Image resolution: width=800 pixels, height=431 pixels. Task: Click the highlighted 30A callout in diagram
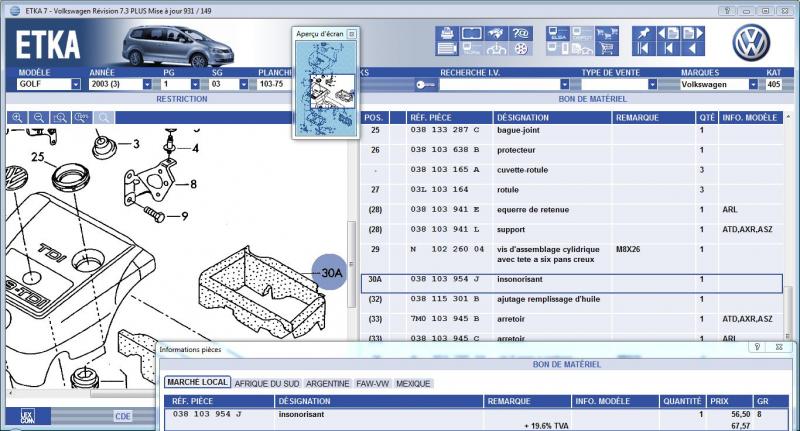(x=330, y=272)
